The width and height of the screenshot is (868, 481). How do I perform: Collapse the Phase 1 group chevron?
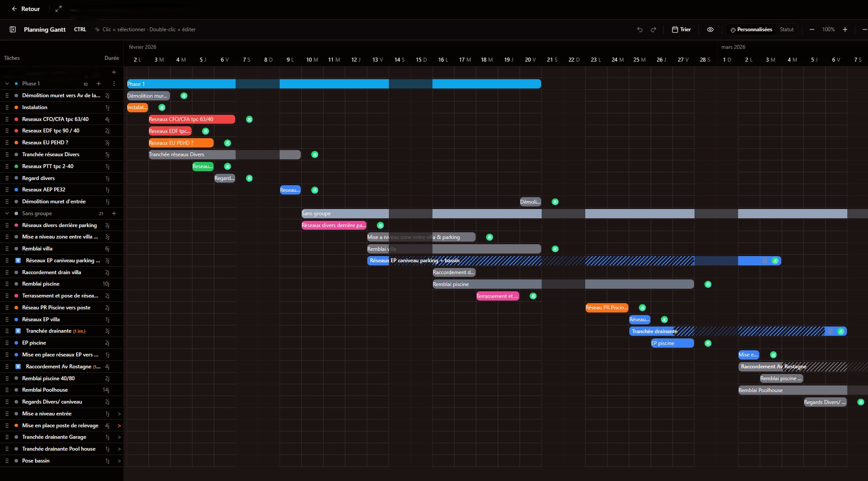pyautogui.click(x=7, y=83)
